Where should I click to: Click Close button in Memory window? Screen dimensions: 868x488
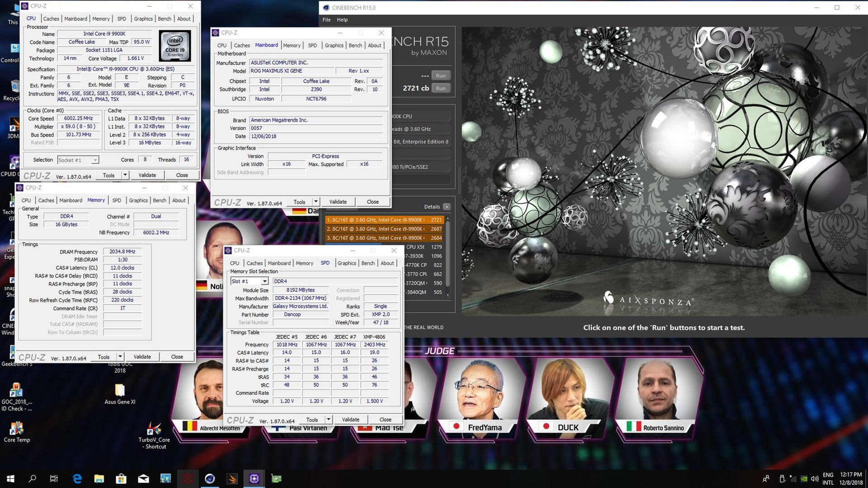(177, 357)
